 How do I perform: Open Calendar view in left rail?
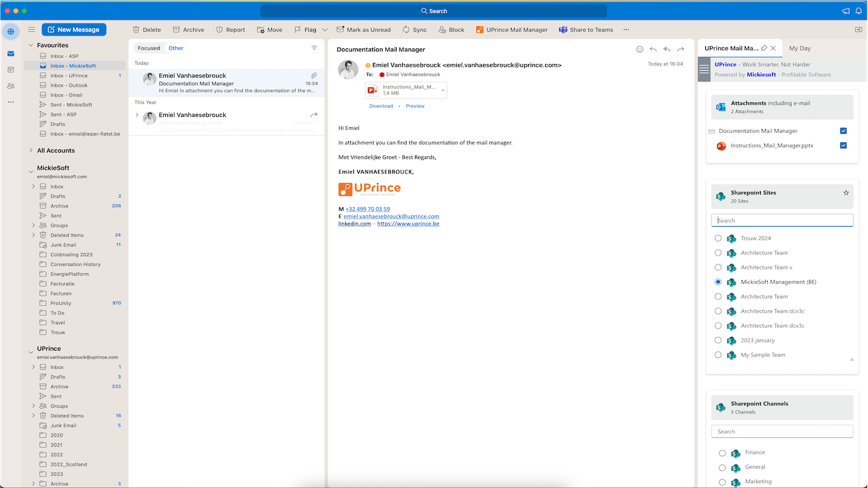tap(11, 69)
